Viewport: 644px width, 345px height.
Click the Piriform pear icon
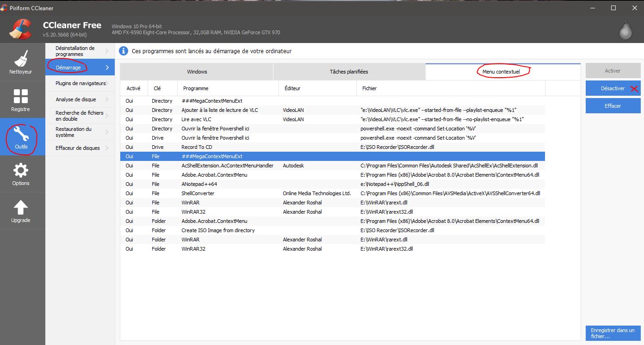(625, 30)
